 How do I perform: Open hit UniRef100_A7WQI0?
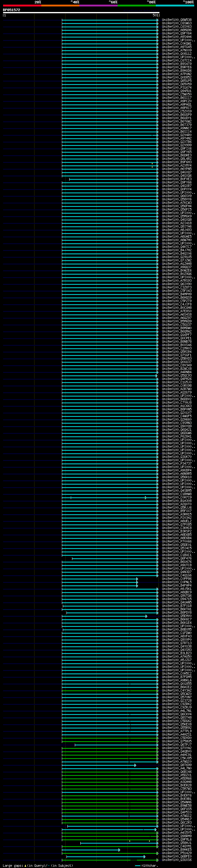point(176,761)
